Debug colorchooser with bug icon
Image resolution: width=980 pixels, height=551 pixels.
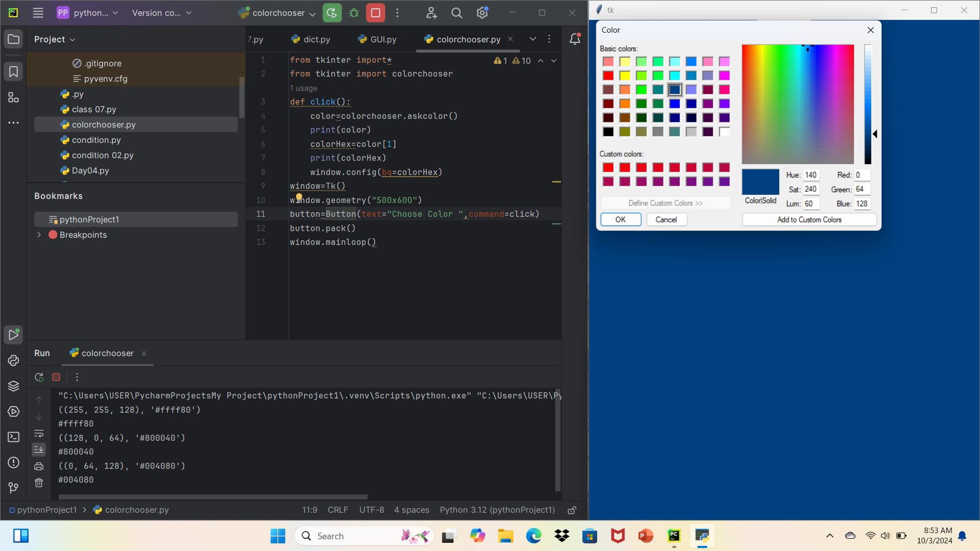tap(354, 13)
